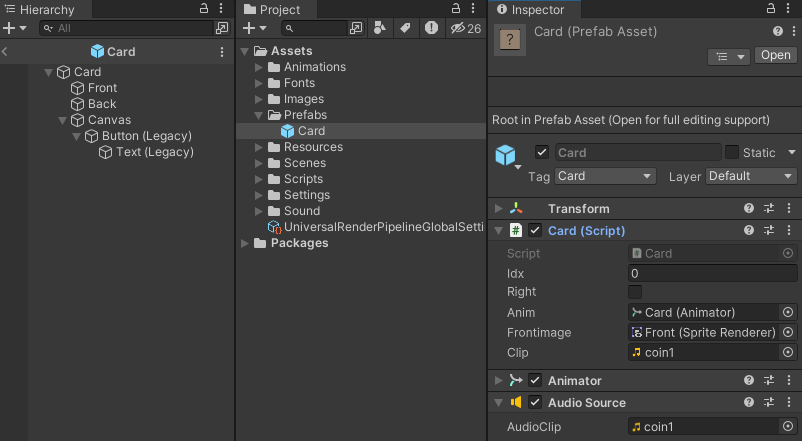Toggle the Audio Source enabled checkbox
Screen dimensions: 802x441
point(535,403)
